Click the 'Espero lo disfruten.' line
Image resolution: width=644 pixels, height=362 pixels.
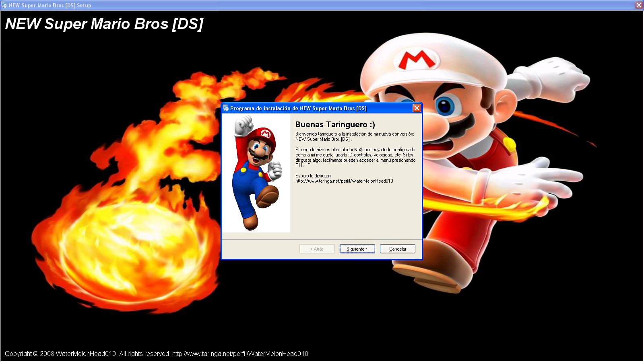[314, 176]
